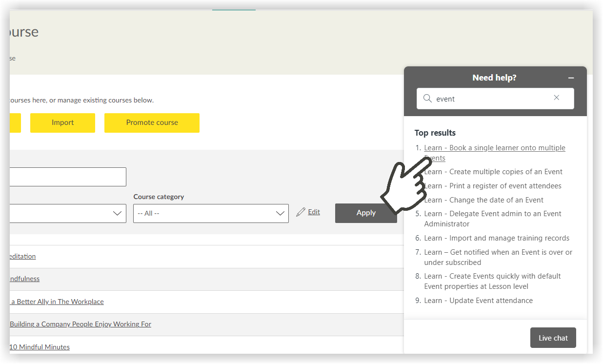Minimize the Need help panel
603x364 pixels.
tap(571, 78)
